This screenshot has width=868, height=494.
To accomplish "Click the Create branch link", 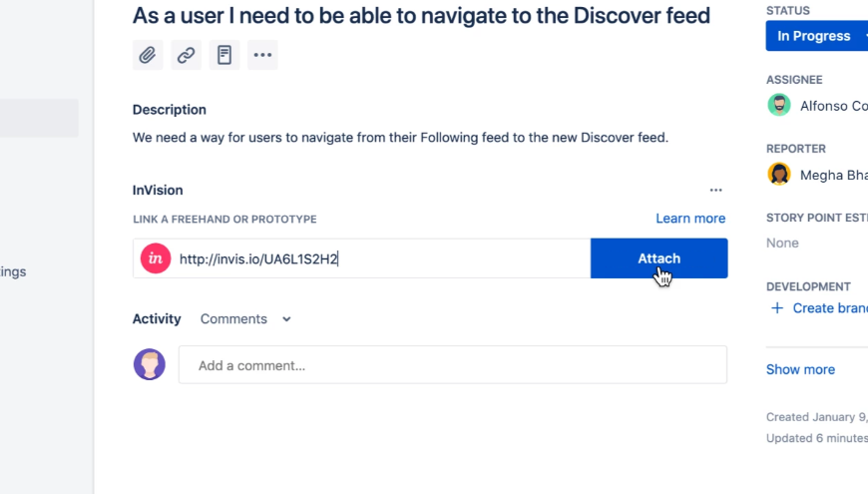I will pyautogui.click(x=828, y=308).
